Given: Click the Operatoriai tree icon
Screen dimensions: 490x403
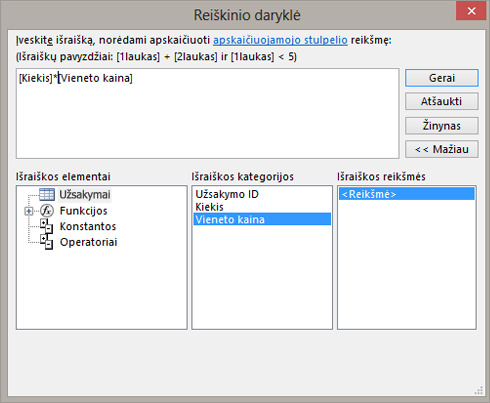Looking at the screenshot, I should click(47, 242).
